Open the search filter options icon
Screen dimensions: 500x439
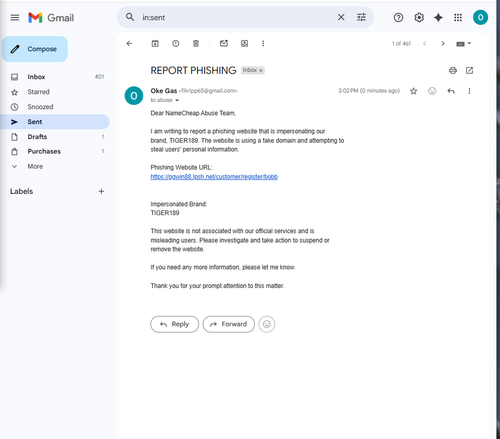tap(361, 17)
